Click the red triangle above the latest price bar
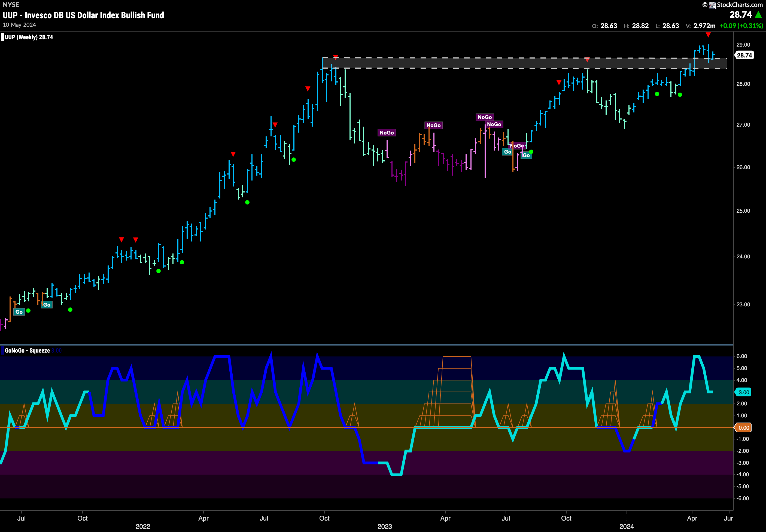Viewport: 766px width, 532px height. (708, 35)
